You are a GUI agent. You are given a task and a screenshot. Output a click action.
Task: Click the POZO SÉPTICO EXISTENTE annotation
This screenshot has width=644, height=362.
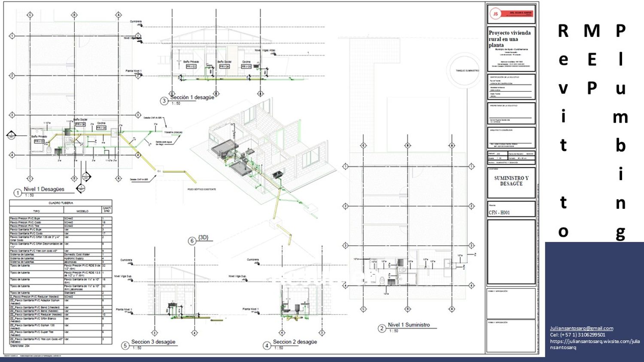coord(201,189)
